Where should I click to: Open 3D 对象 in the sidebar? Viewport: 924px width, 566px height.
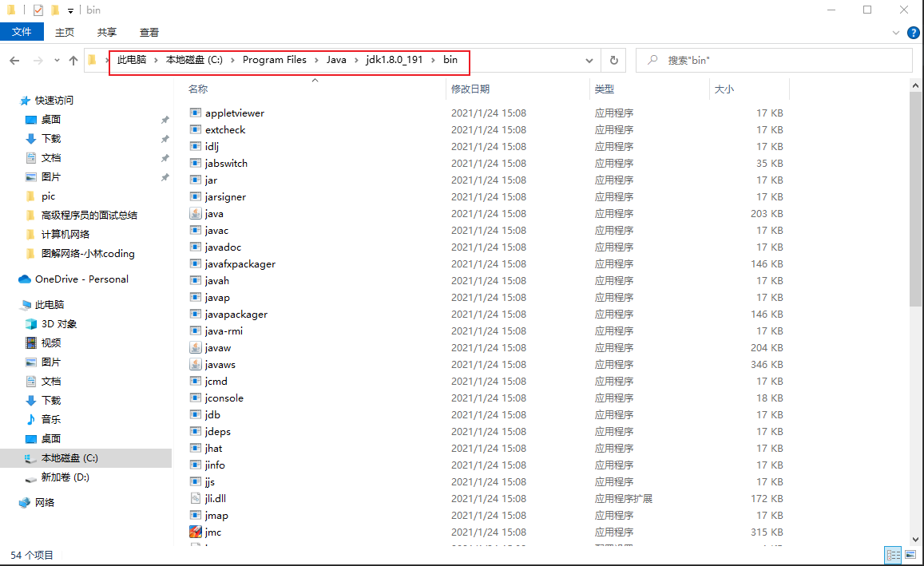pyautogui.click(x=59, y=324)
